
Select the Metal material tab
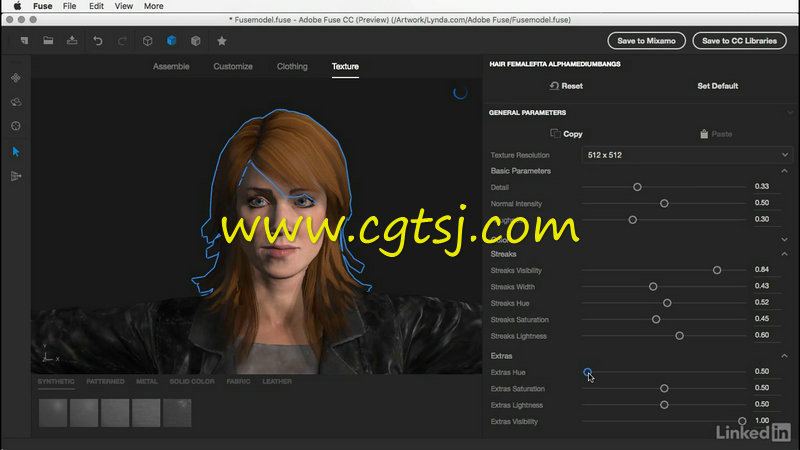[146, 382]
